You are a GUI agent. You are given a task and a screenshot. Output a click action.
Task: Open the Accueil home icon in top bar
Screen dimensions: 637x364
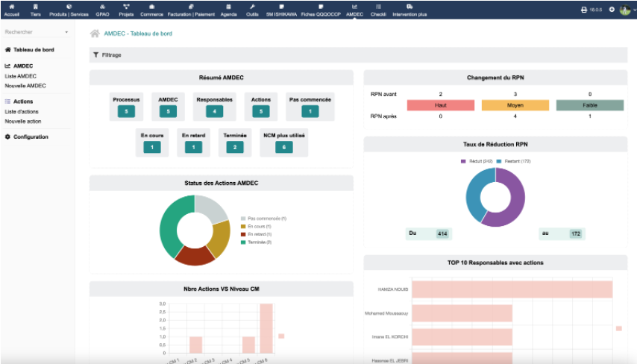tap(11, 7)
